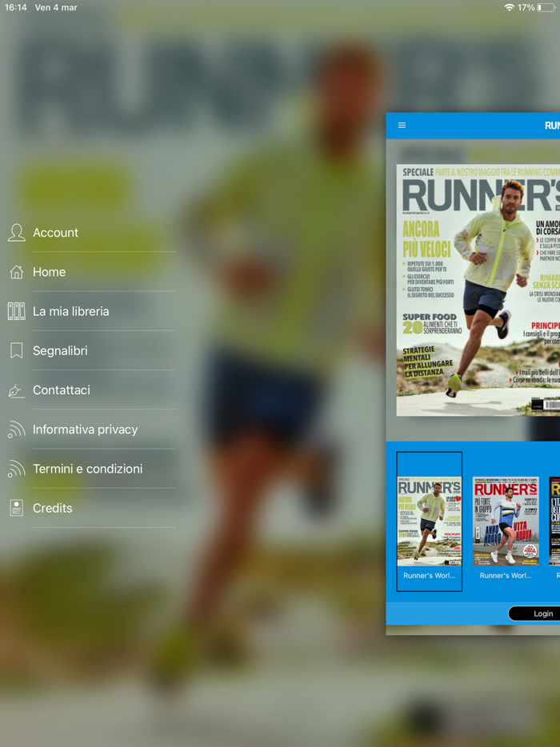Tap the Account person icon
560x747 pixels.
click(16, 233)
